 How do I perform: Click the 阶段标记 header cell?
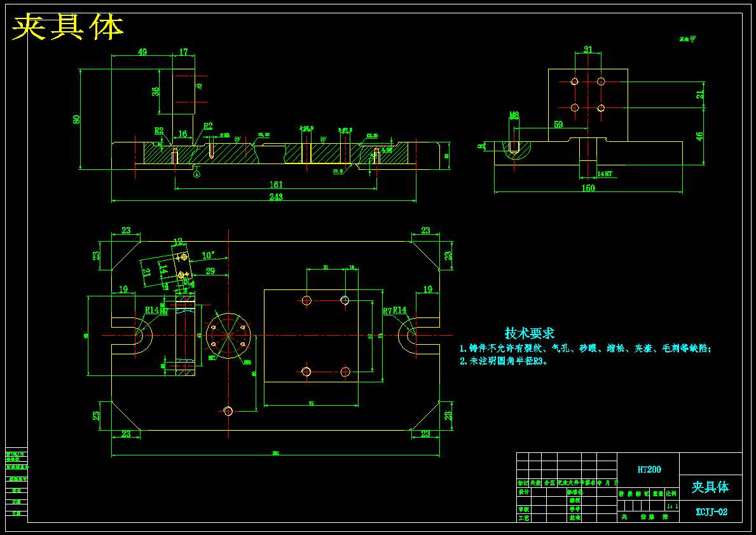(634, 494)
